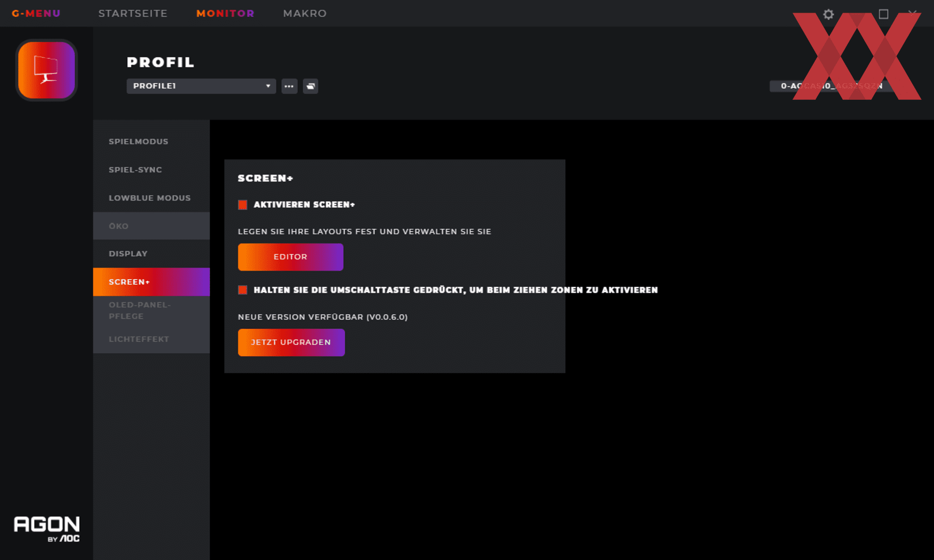934x560 pixels.
Task: Click the maximize window square icon
Action: pyautogui.click(x=883, y=14)
